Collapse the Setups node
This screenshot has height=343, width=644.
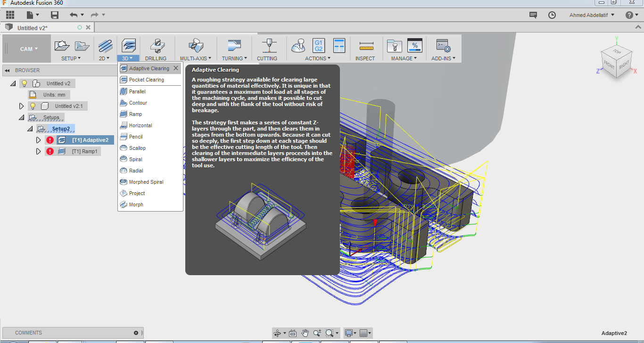point(21,117)
